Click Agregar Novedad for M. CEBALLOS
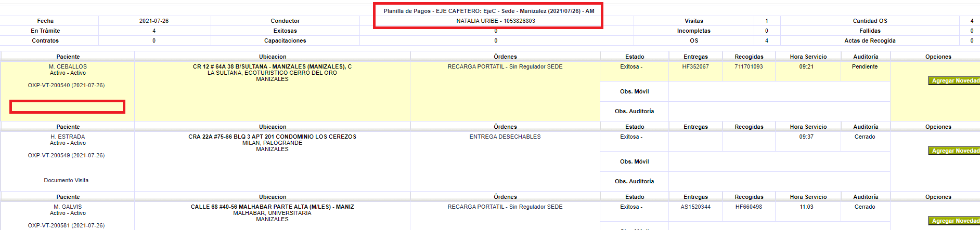980x230 pixels. [954, 80]
